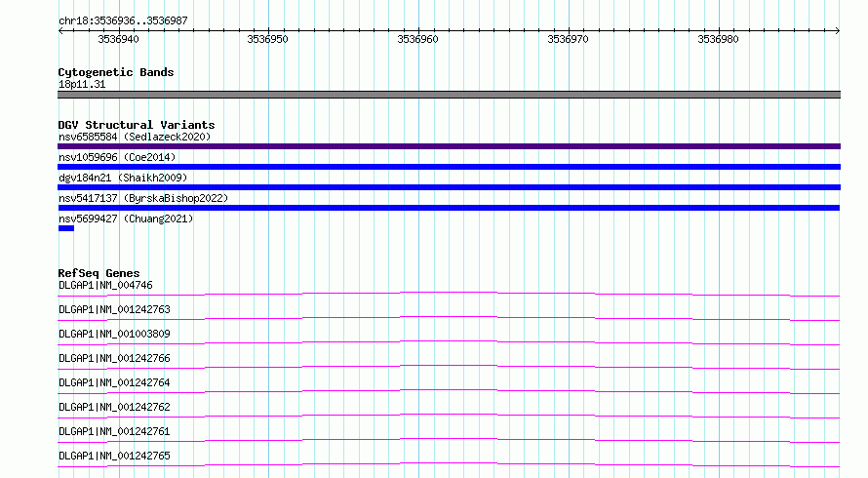Image resolution: width=868 pixels, height=478 pixels.
Task: Click the blue nsv5417137 variant bar
Action: (449, 208)
